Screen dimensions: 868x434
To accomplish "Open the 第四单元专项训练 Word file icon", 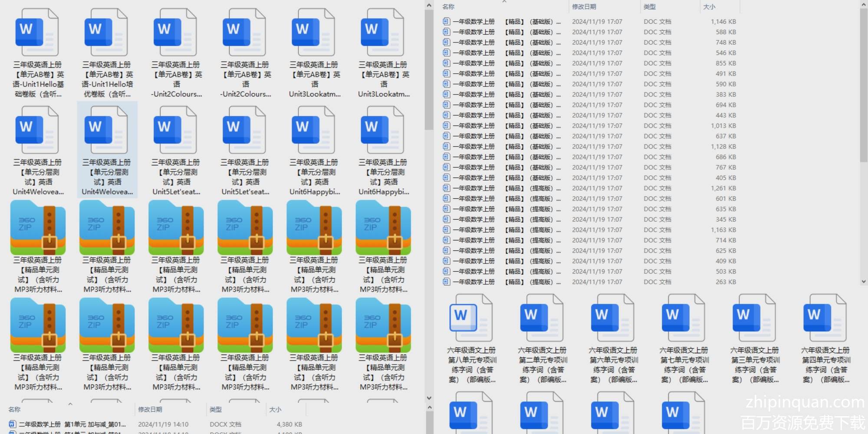I will tap(825, 317).
